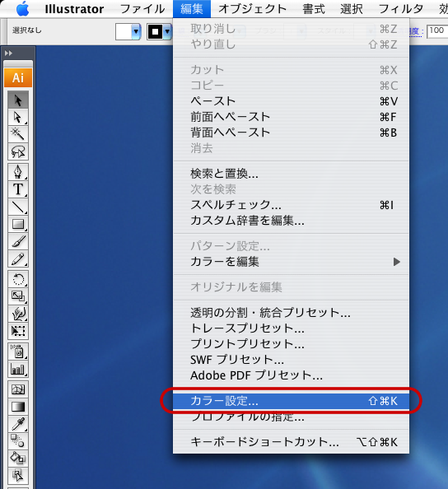Open 検索と置換... dialog

pyautogui.click(x=291, y=174)
